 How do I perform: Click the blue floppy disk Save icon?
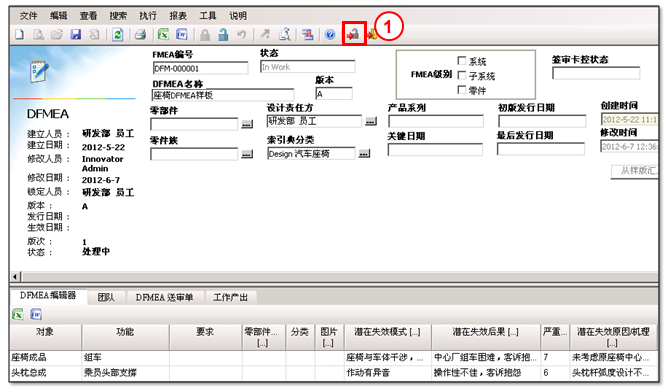[x=76, y=34]
